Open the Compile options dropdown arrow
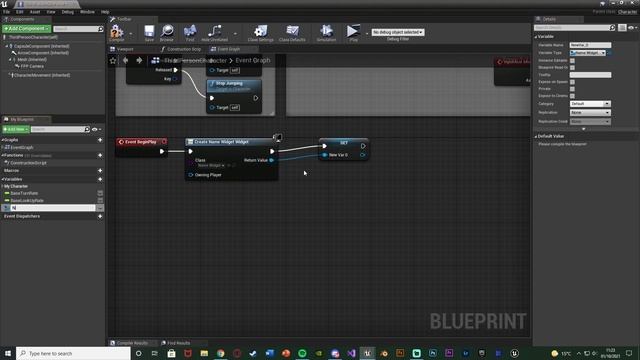640x360 pixels. pyautogui.click(x=131, y=33)
